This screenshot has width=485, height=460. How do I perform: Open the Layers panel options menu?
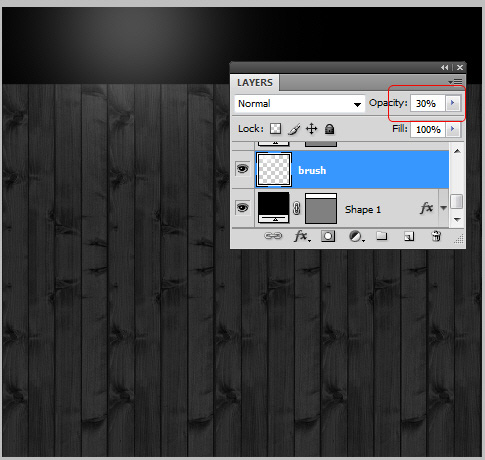coord(455,82)
